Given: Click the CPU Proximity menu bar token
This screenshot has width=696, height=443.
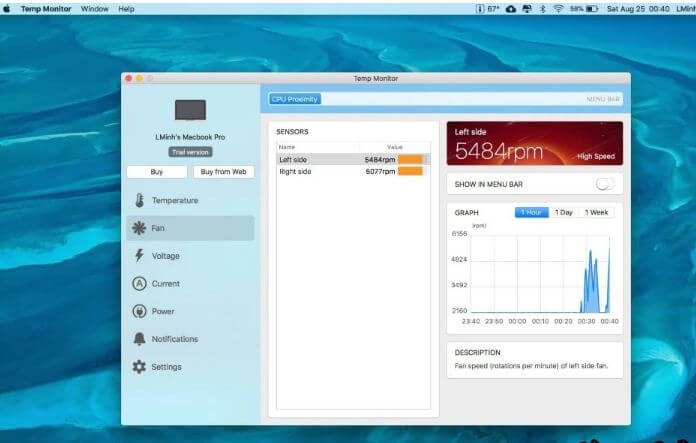Looking at the screenshot, I should pos(295,99).
